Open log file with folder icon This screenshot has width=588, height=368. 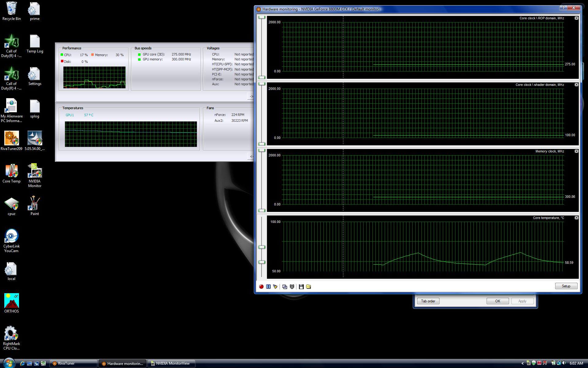pyautogui.click(x=308, y=286)
